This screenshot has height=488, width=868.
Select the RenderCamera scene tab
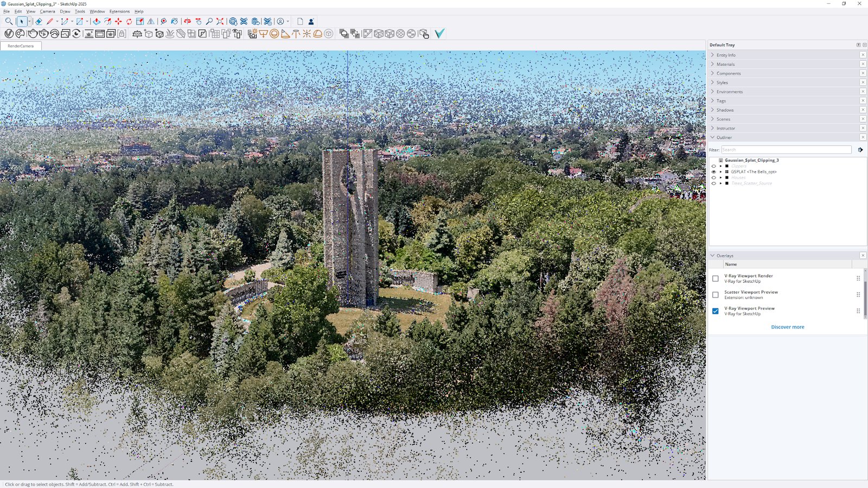click(x=21, y=46)
